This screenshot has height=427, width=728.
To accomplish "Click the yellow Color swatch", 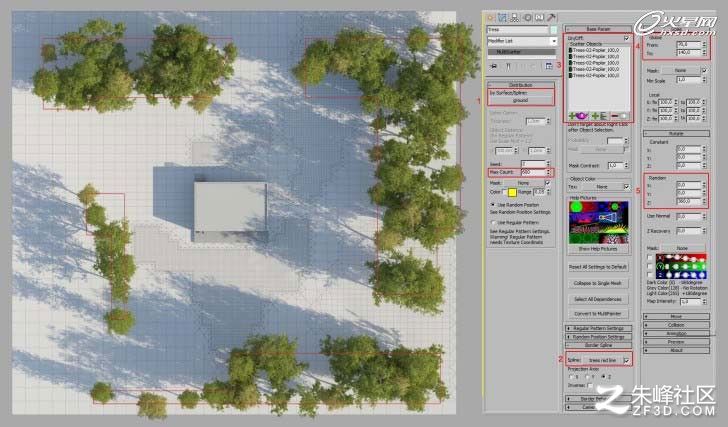I will (512, 192).
